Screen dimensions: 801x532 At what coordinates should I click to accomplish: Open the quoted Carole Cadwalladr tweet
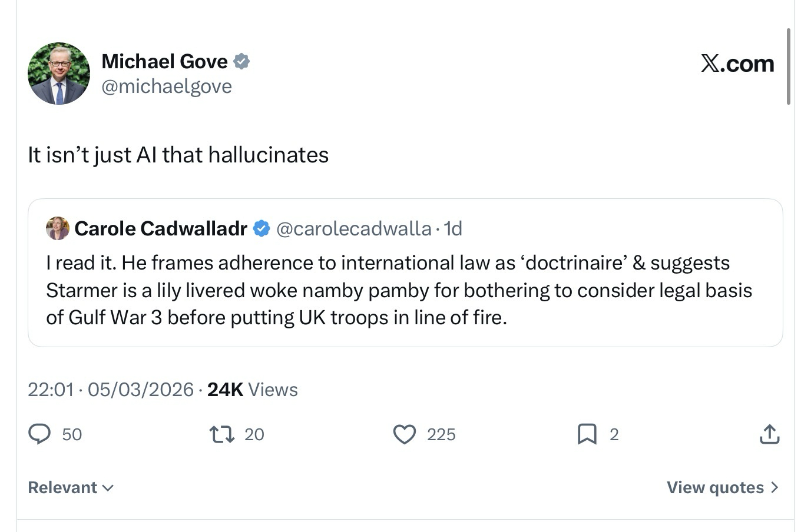pyautogui.click(x=399, y=290)
